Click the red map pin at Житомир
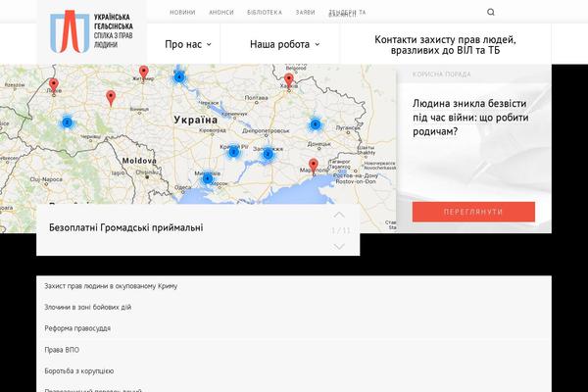The image size is (588, 392). (144, 73)
